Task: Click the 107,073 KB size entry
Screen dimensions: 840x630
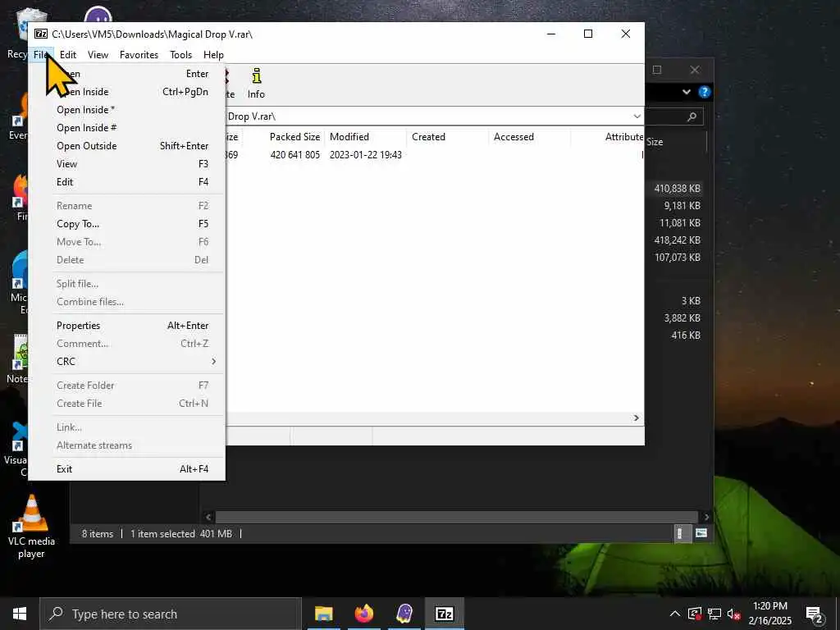Action: pos(677,257)
